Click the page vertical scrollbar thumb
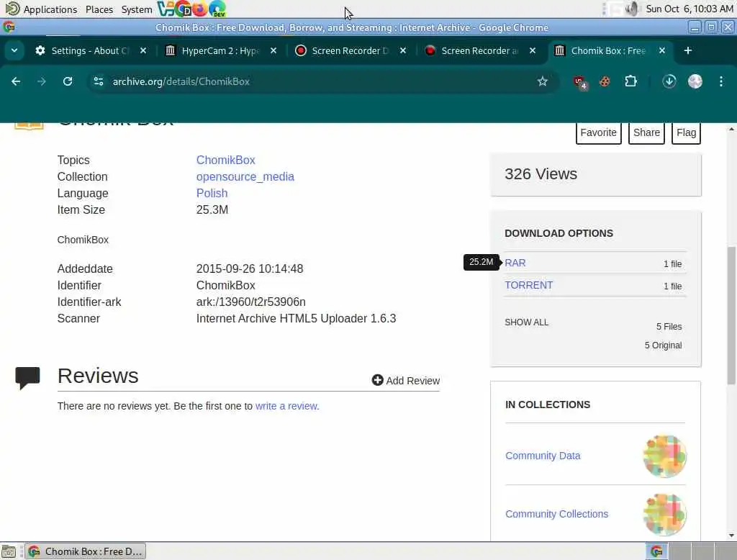The height and width of the screenshot is (560, 737). coord(731,315)
